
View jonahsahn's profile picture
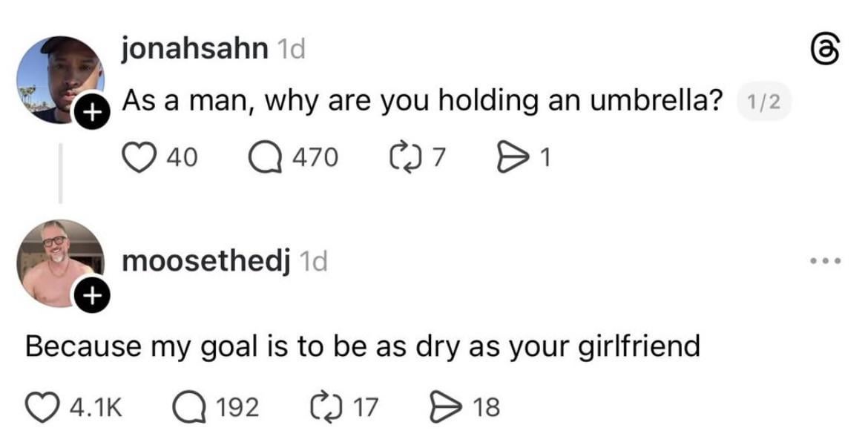pyautogui.click(x=58, y=78)
